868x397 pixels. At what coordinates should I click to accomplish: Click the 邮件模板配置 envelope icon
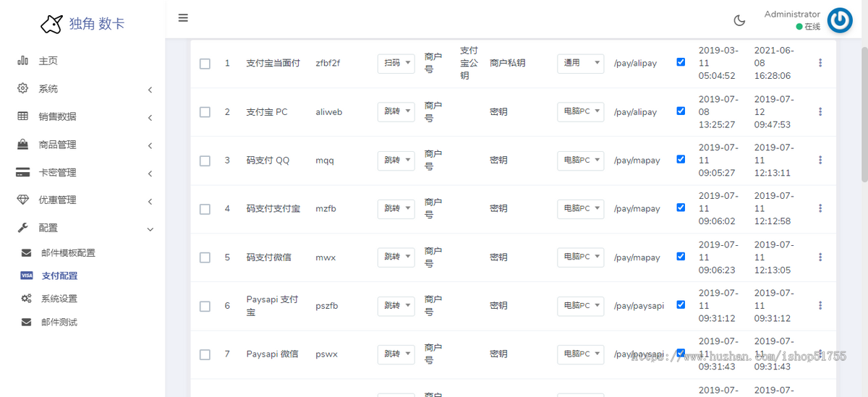point(27,253)
